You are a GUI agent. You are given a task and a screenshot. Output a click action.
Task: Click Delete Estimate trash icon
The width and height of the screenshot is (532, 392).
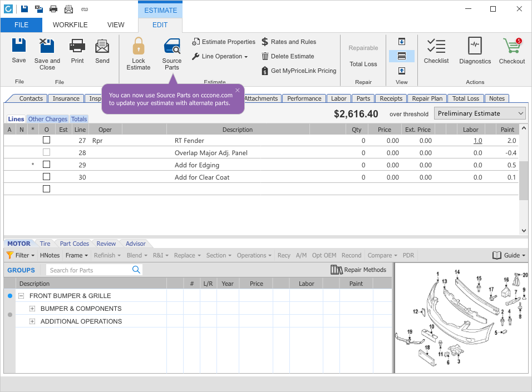[265, 56]
